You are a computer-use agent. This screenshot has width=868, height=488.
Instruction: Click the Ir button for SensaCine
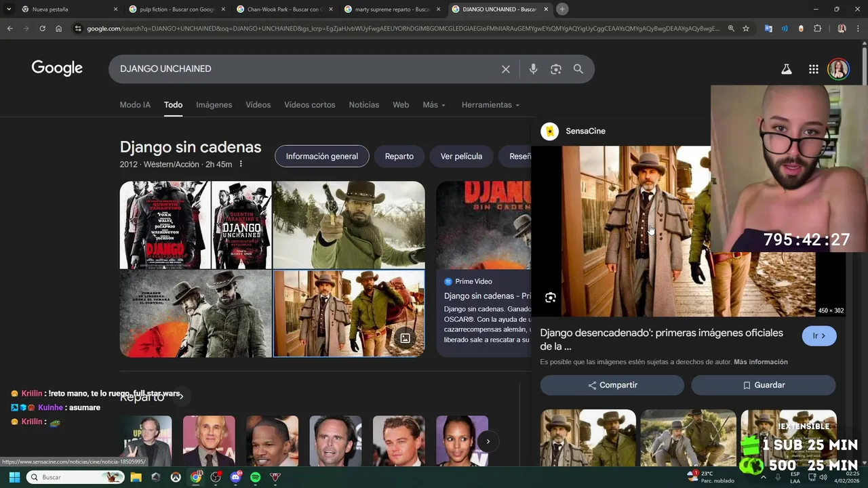(819, 336)
